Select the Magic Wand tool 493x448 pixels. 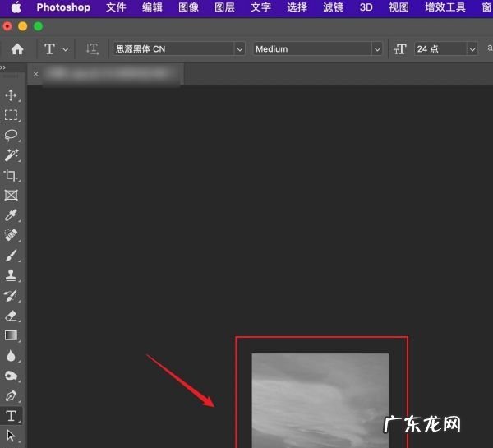[x=11, y=155]
